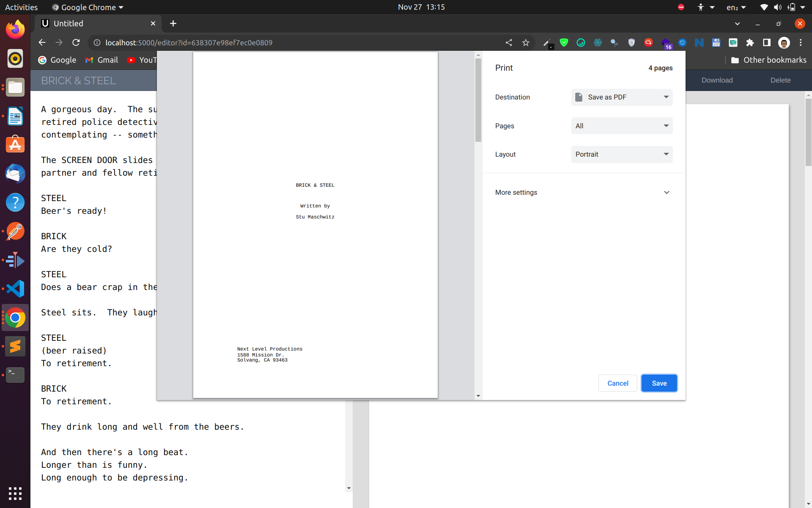Click Delete in the editor header
Viewport: 812px width, 508px height.
click(780, 80)
